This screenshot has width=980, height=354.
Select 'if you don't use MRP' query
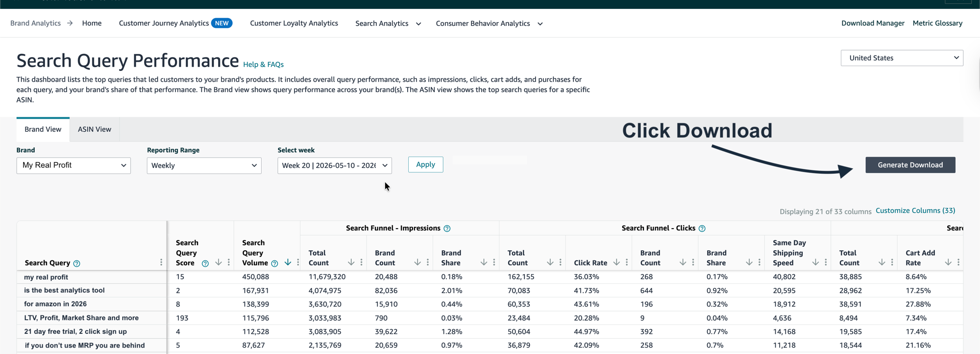[x=85, y=345]
